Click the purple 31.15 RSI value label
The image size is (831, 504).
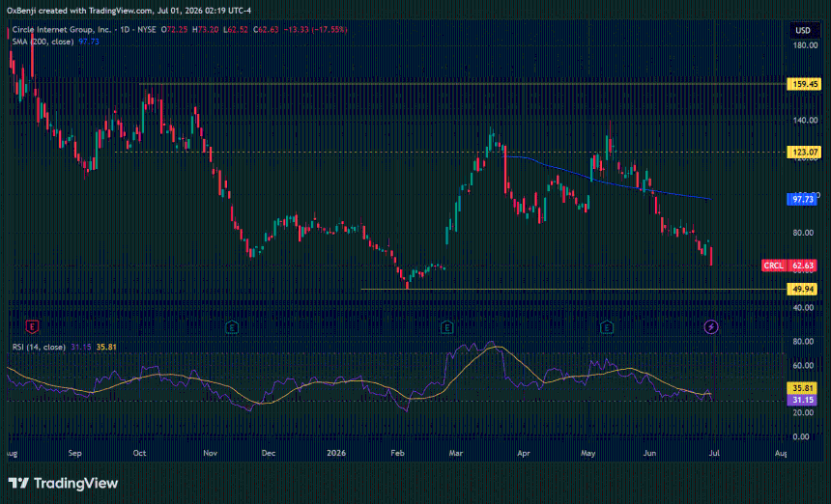click(x=802, y=400)
